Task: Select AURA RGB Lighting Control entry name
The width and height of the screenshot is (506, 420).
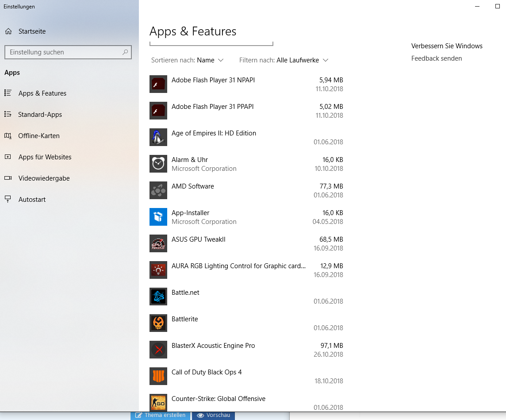Action: tap(238, 266)
